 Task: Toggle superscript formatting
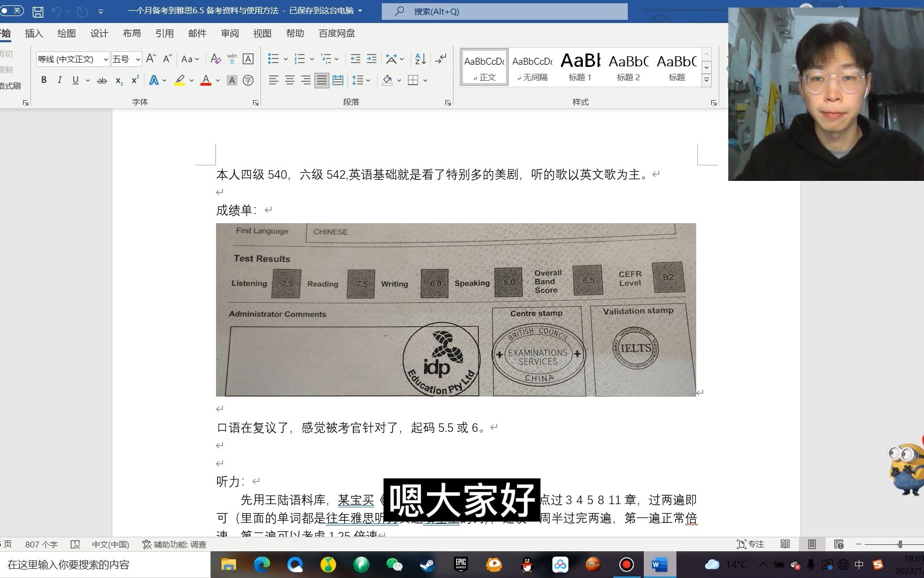tap(135, 80)
